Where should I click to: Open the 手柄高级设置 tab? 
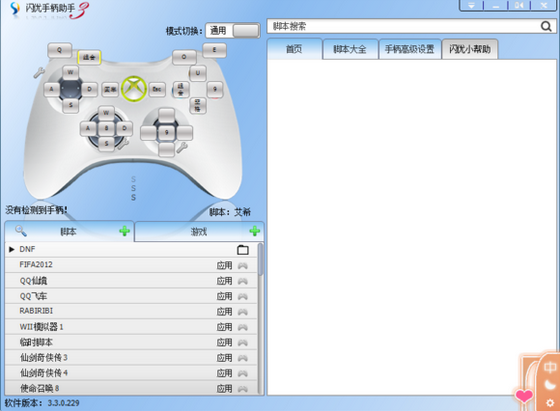pos(410,49)
